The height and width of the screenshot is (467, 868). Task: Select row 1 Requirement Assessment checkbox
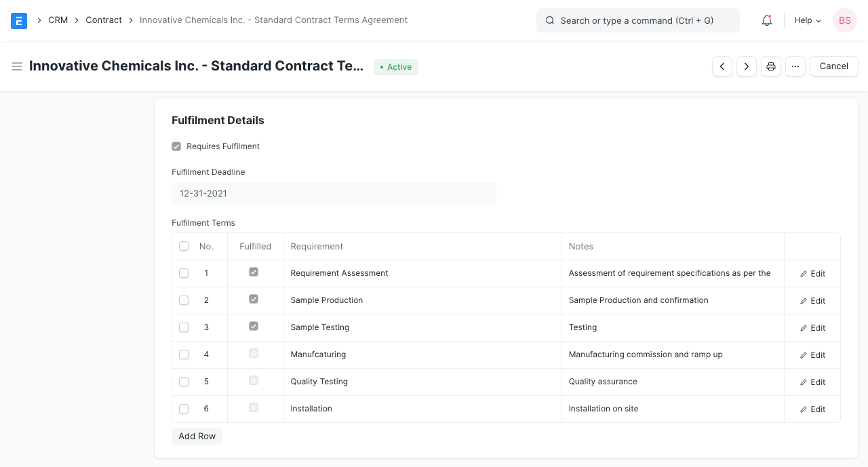[184, 273]
